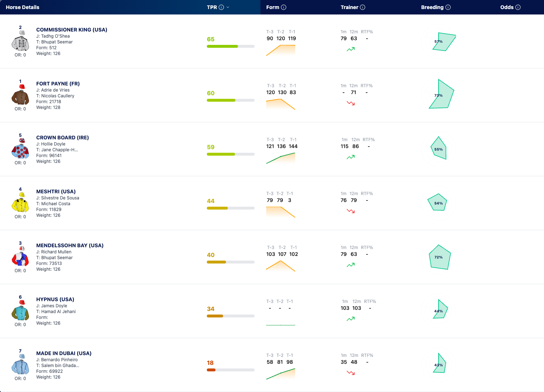Open COMMISSIONER KING (USA) horse link
The image size is (544, 392).
coord(72,30)
